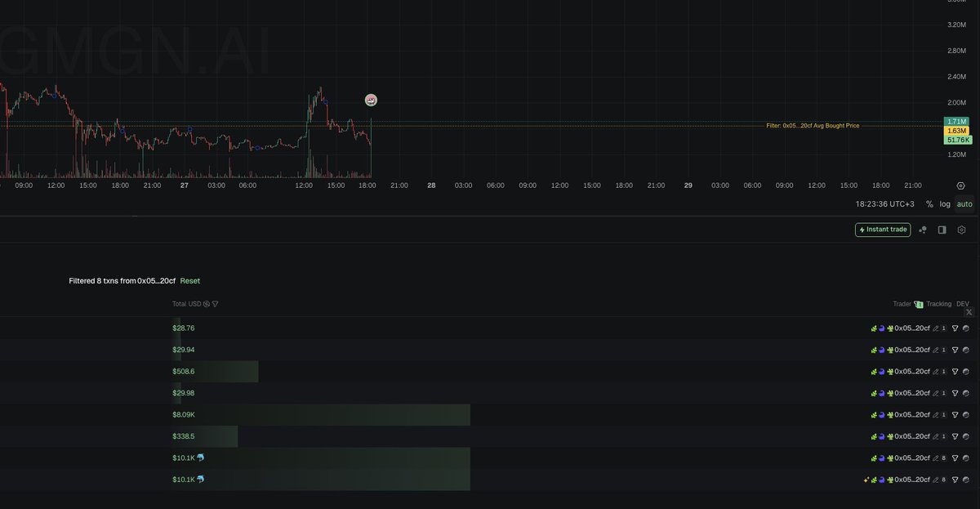The image size is (980, 509).
Task: Open chart settings hexagon icon on time axis
Action: pos(961,185)
